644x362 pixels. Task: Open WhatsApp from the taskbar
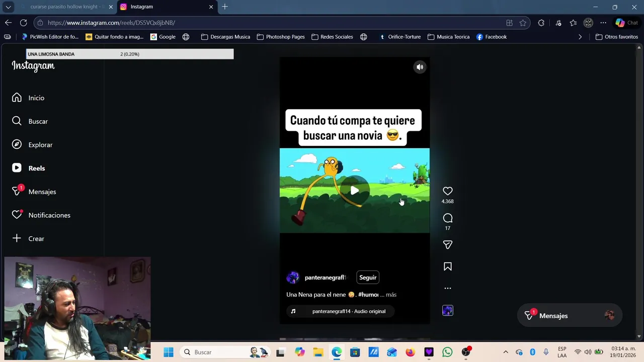pos(447,352)
